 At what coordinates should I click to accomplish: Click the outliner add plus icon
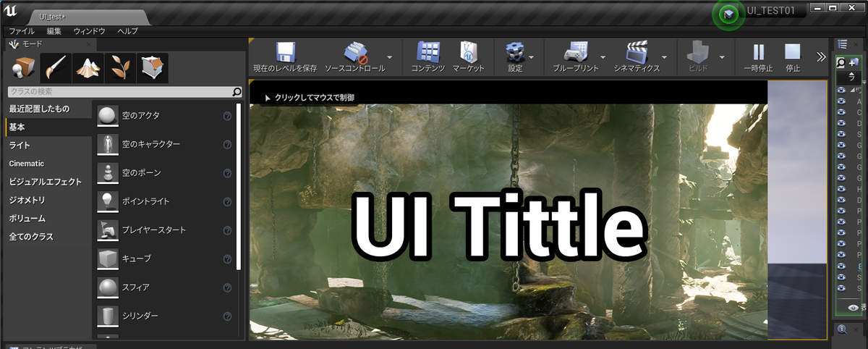[x=854, y=63]
